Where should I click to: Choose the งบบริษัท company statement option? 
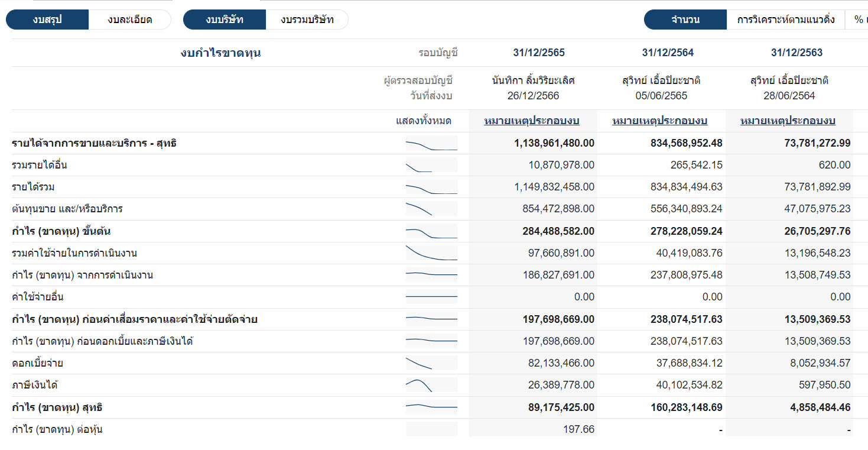click(225, 20)
